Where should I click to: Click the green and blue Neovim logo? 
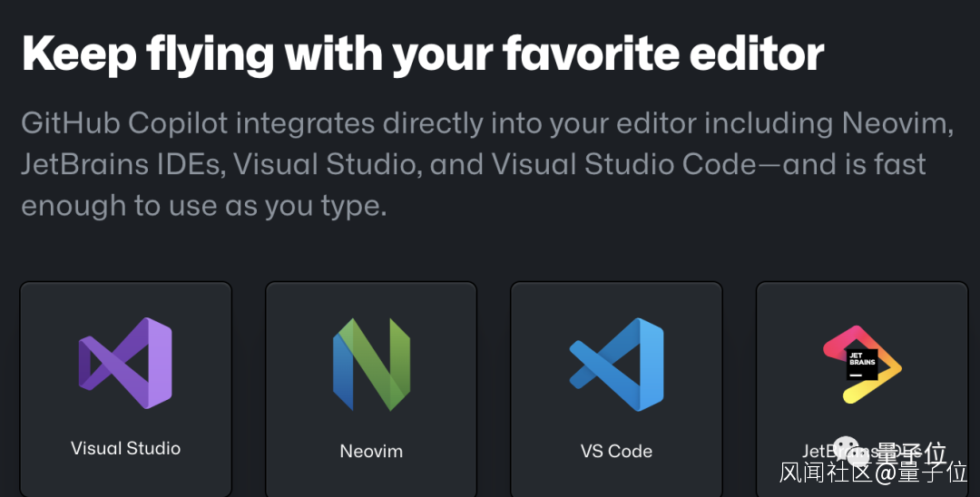coord(371,365)
